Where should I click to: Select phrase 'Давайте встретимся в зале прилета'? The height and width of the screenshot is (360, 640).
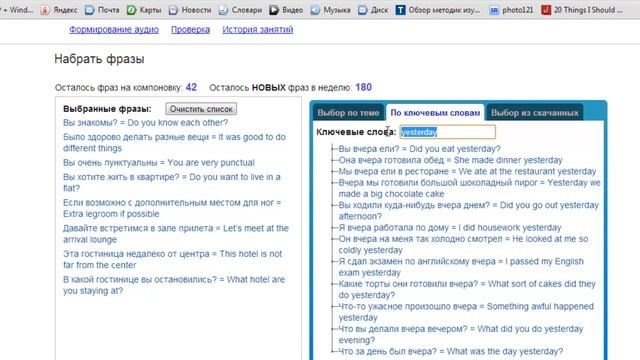click(176, 233)
